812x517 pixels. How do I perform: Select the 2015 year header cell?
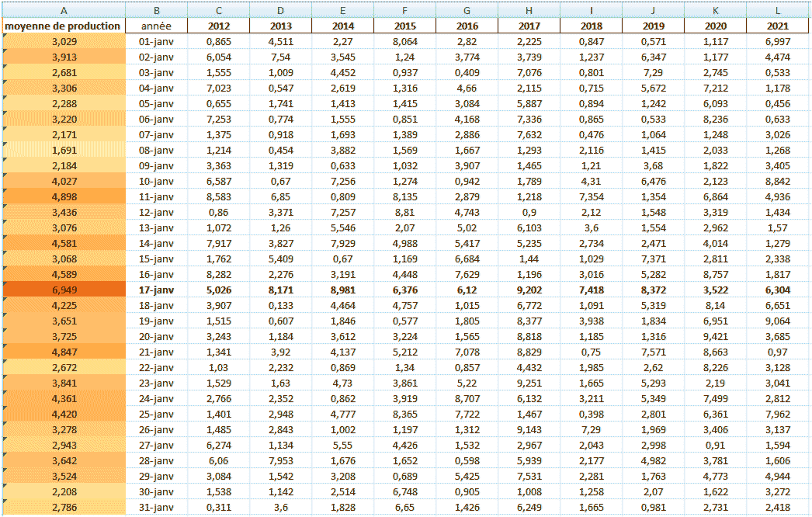[405, 26]
